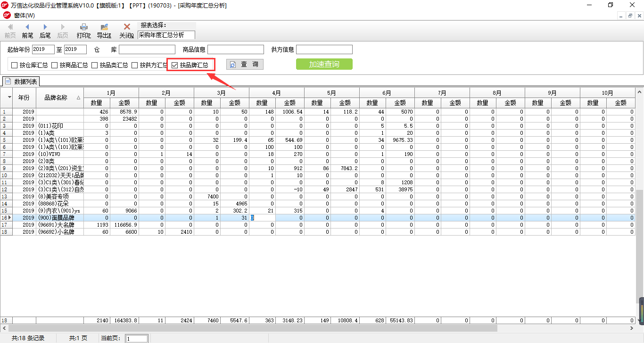Click the 当前页 page number field
The image size is (644, 343).
137,338
